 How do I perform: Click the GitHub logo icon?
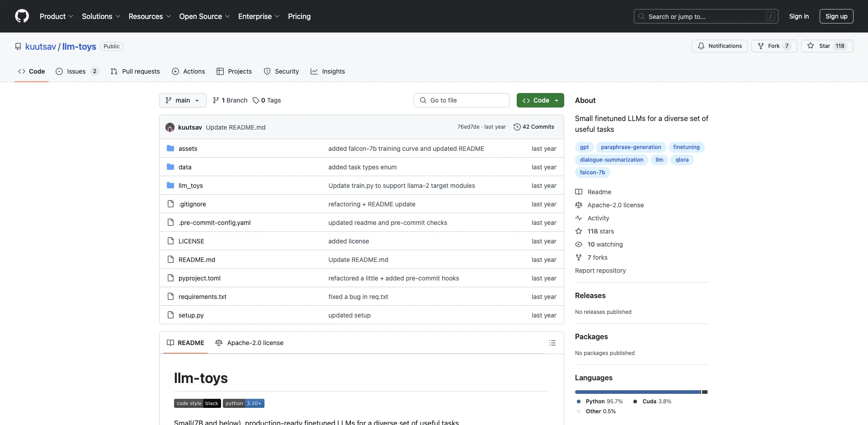22,16
